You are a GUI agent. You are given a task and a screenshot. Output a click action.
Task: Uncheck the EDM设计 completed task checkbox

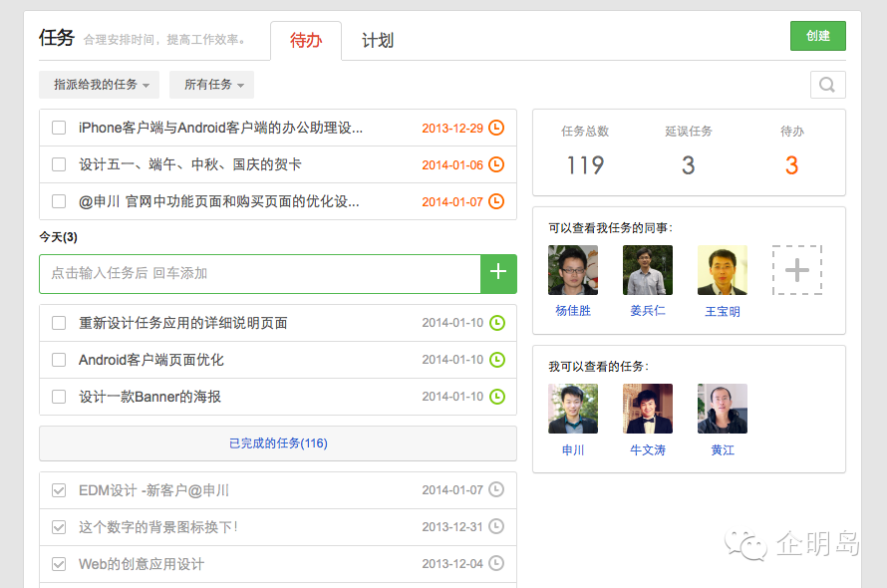coord(59,490)
